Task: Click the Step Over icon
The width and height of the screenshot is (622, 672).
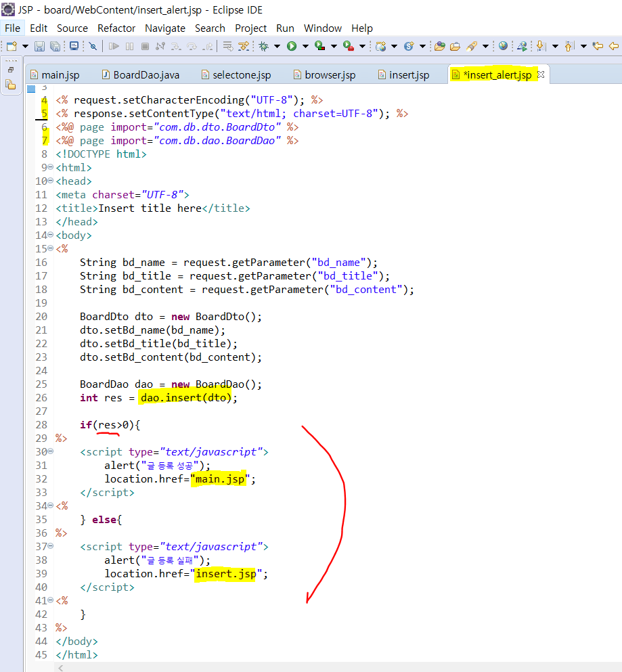Action: pos(192,46)
